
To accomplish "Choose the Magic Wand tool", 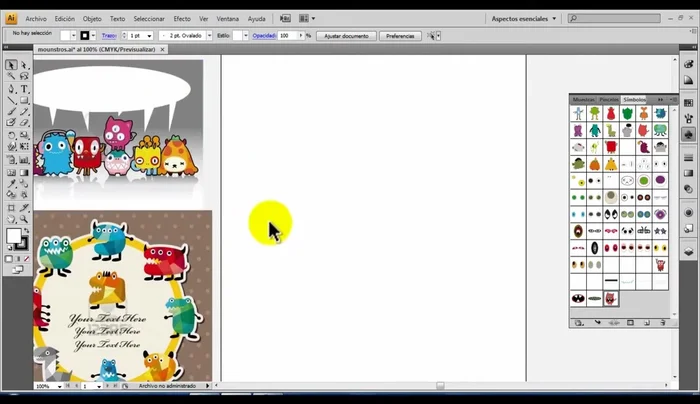I will tap(11, 76).
